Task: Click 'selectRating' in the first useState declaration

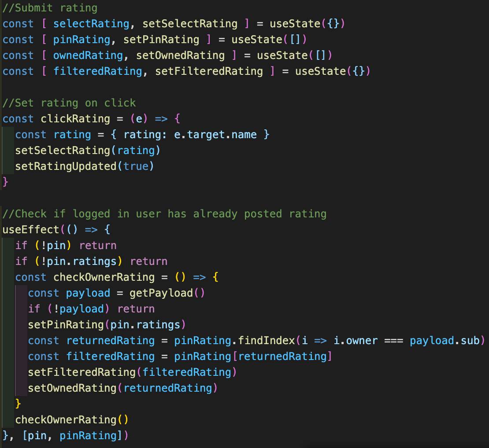Action: (91, 24)
